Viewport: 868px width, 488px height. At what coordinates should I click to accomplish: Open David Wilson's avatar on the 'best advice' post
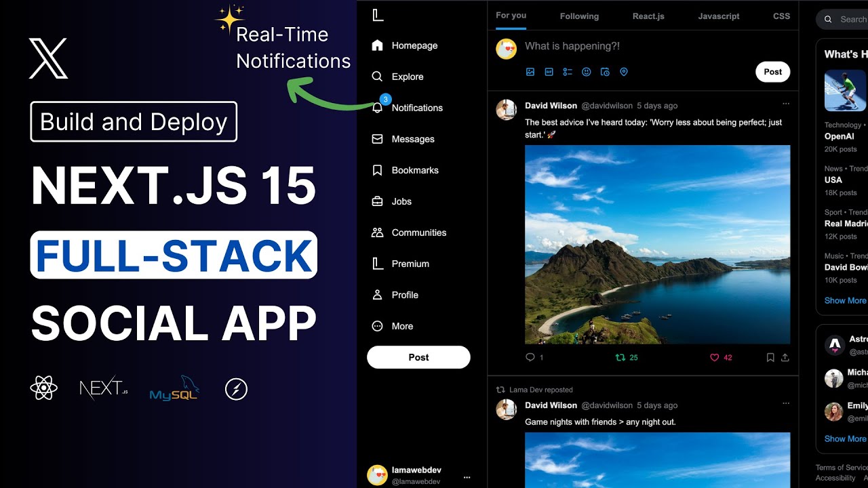(x=506, y=110)
